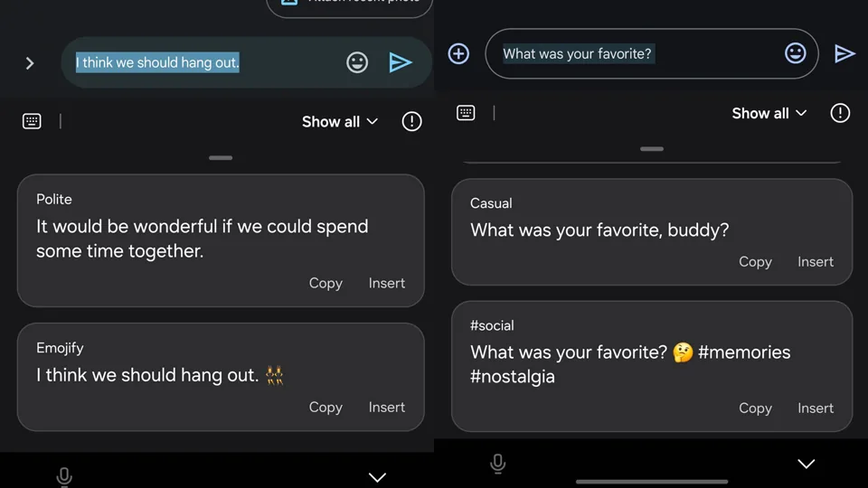Copy the Polite suggestion
Image resolution: width=868 pixels, height=488 pixels.
[325, 283]
